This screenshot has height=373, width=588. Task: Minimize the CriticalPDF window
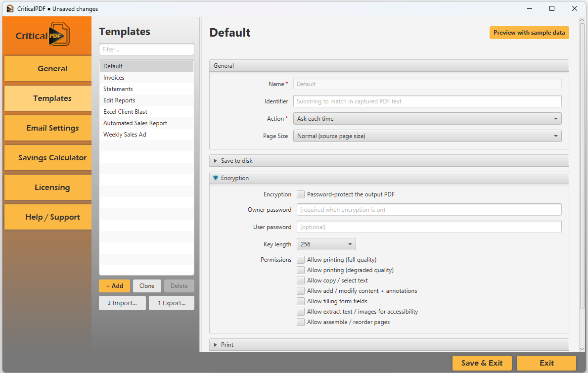(530, 8)
